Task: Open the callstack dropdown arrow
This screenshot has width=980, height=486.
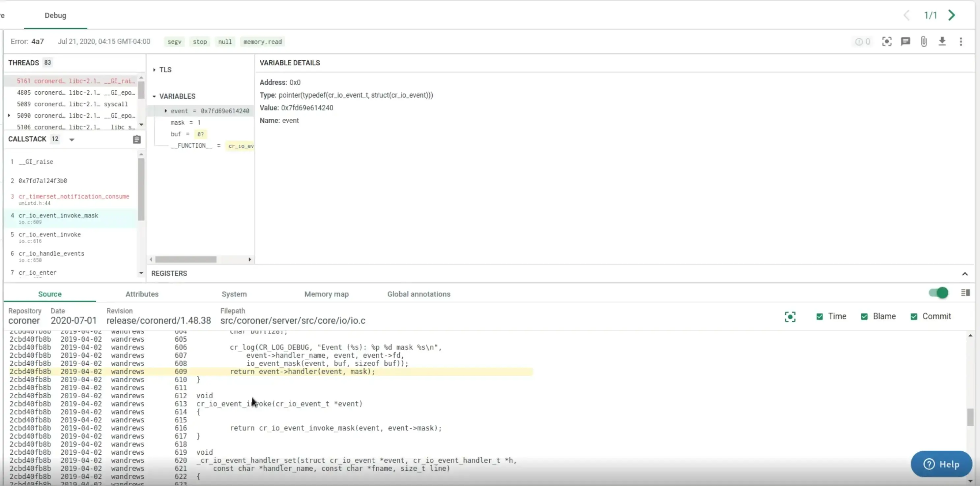Action: click(x=72, y=140)
